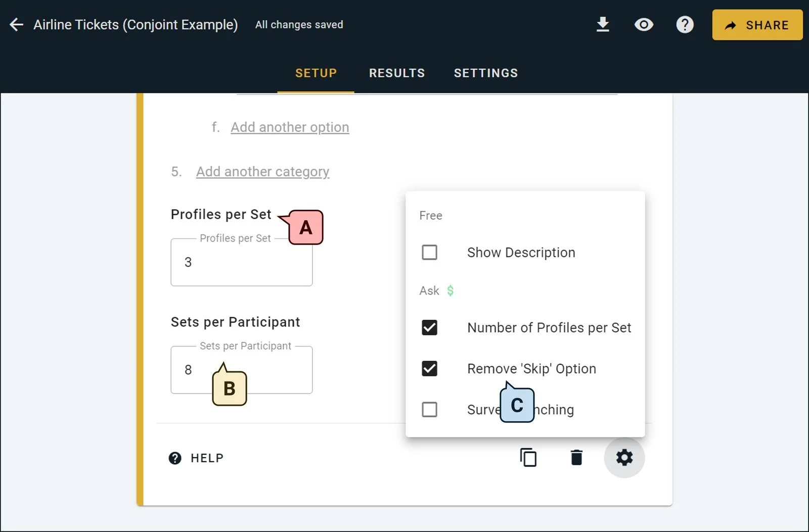
Task: Click the back arrow icon
Action: point(17,24)
